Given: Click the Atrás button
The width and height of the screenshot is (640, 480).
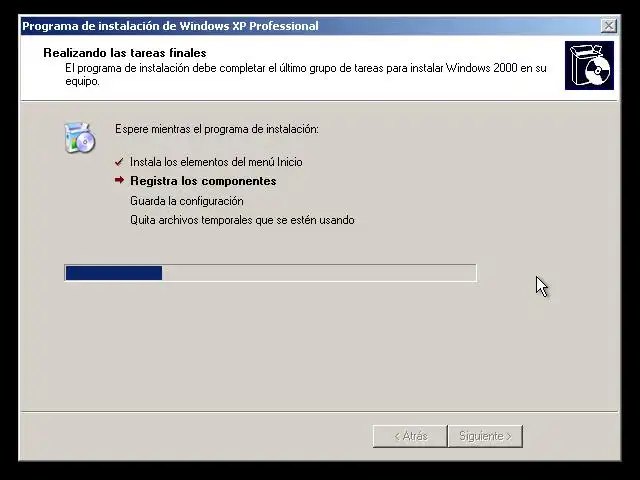Looking at the screenshot, I should pyautogui.click(x=410, y=436).
